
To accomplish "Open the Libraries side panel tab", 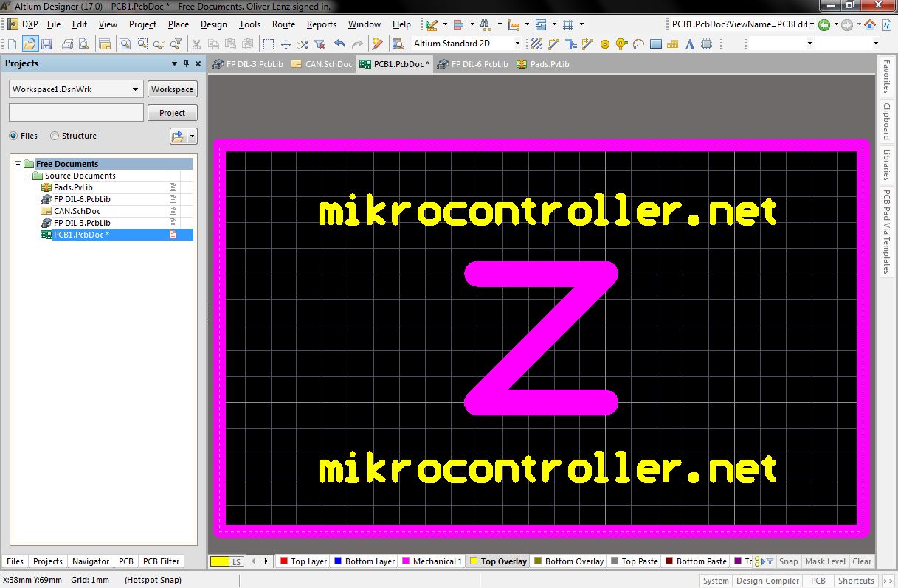I will coord(888,164).
